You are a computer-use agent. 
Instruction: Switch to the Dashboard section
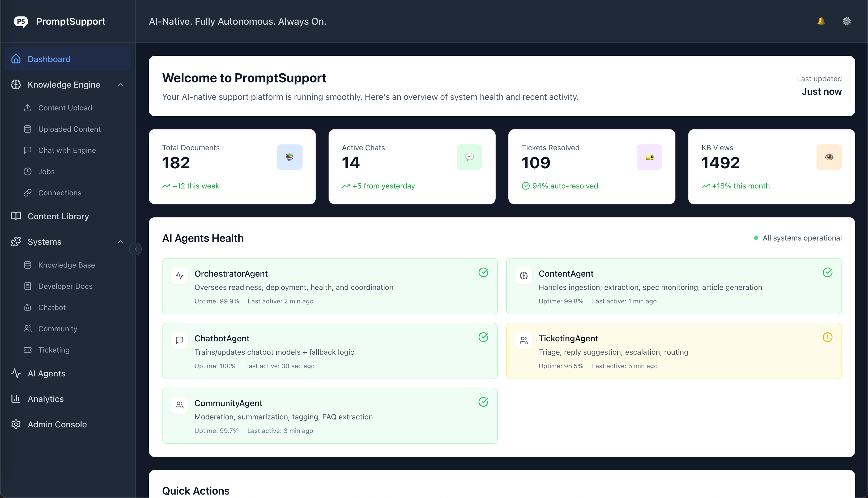point(49,59)
